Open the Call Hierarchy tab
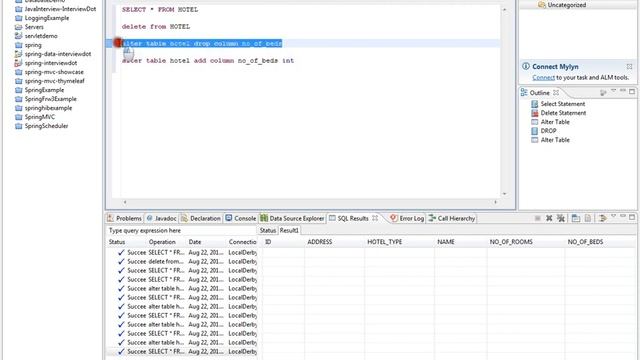The image size is (640, 360). [x=451, y=218]
